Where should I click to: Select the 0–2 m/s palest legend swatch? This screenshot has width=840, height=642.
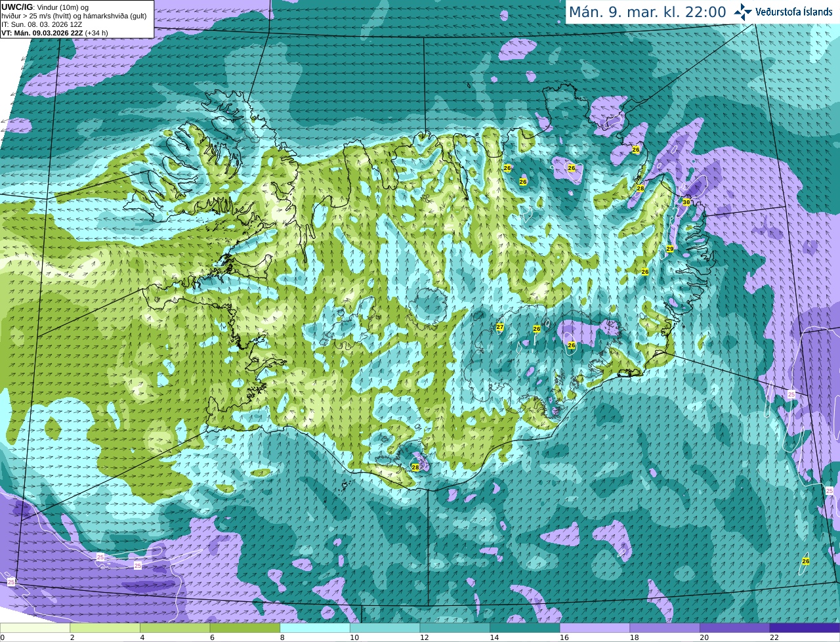click(x=35, y=628)
